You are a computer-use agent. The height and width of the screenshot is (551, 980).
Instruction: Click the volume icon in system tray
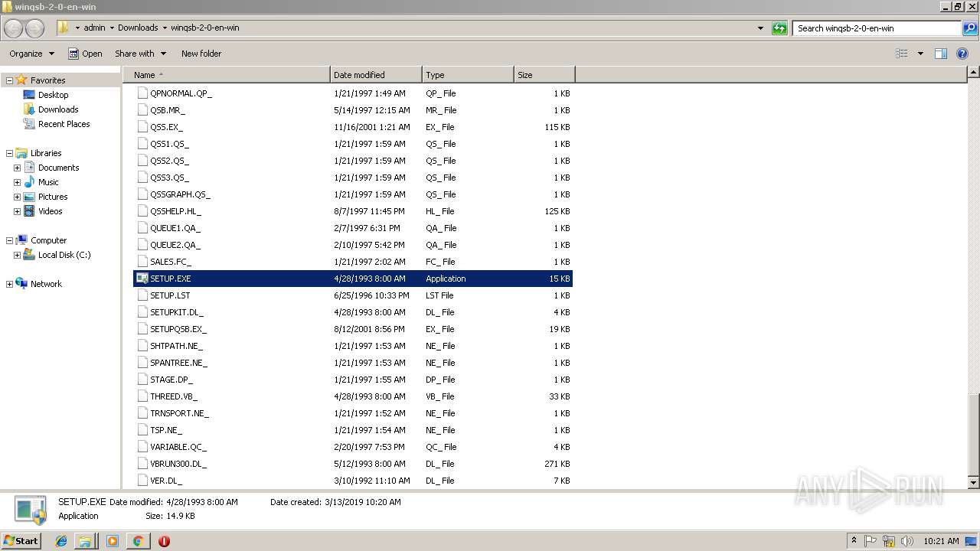tap(906, 541)
